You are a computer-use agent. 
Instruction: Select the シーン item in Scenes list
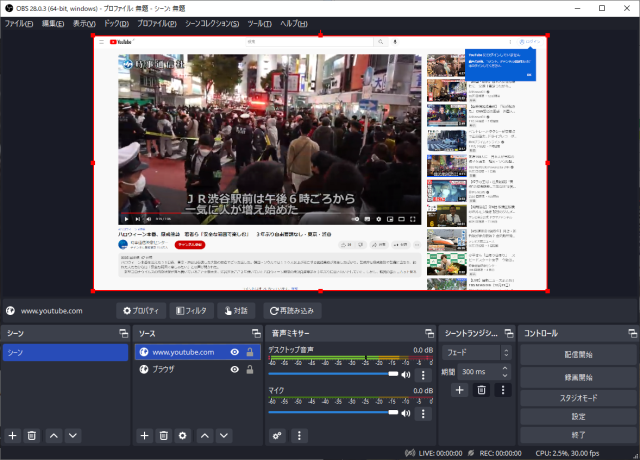click(x=65, y=352)
